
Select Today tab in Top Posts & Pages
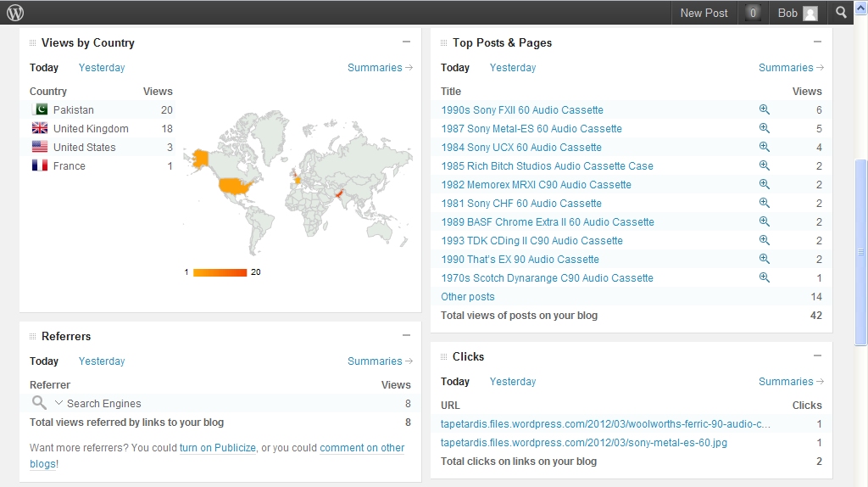pyautogui.click(x=455, y=68)
